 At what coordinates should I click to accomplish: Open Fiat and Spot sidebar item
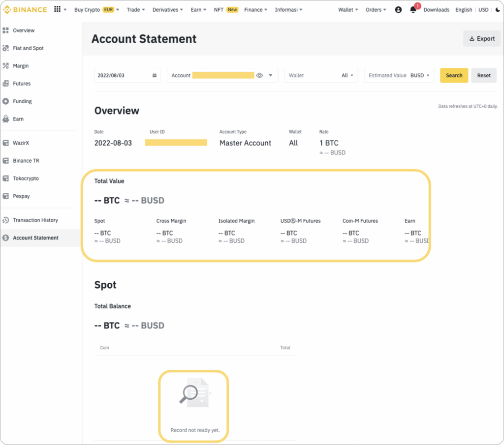(x=28, y=48)
